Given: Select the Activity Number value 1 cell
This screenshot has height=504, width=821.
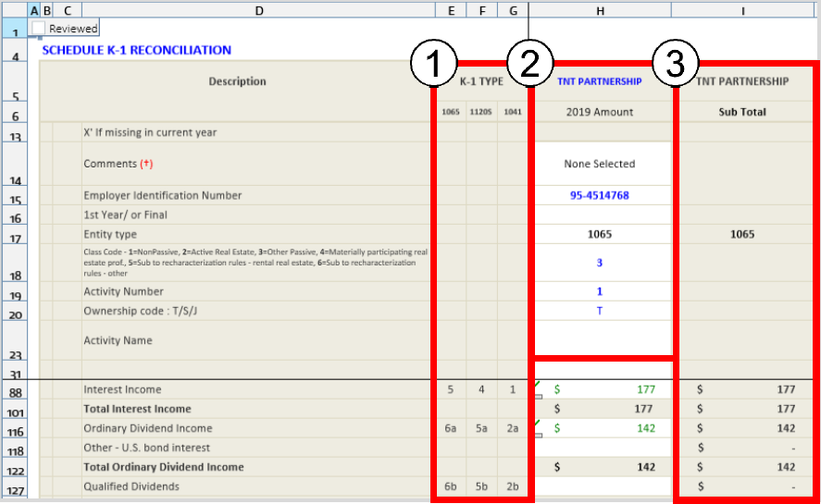Looking at the screenshot, I should click(600, 291).
